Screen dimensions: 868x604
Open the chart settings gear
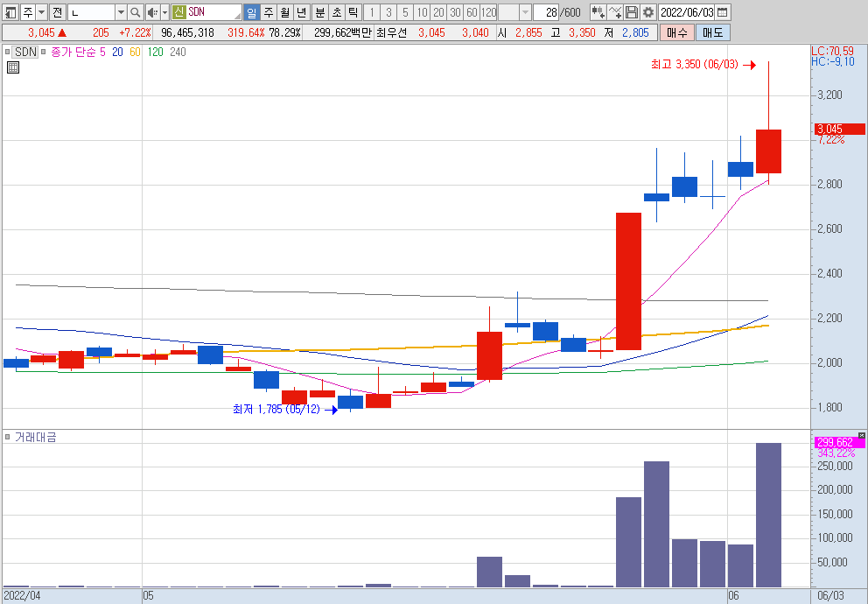tap(648, 12)
